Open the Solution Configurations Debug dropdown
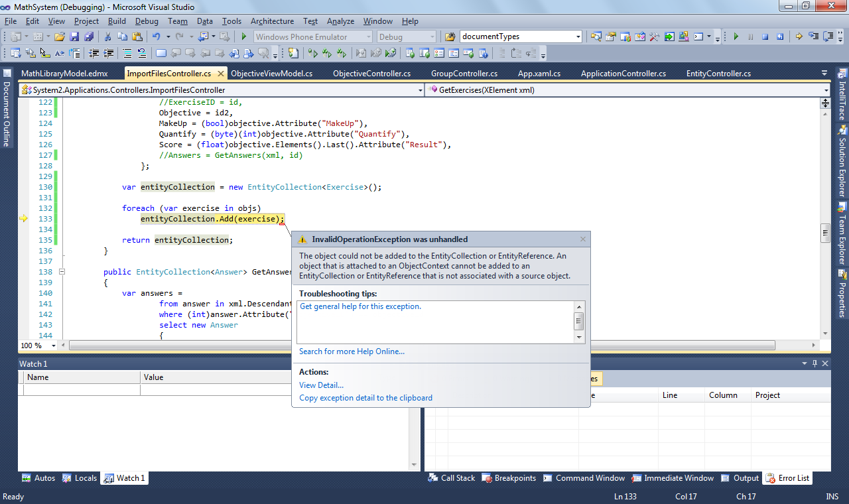This screenshot has width=849, height=504. pyautogui.click(x=432, y=37)
